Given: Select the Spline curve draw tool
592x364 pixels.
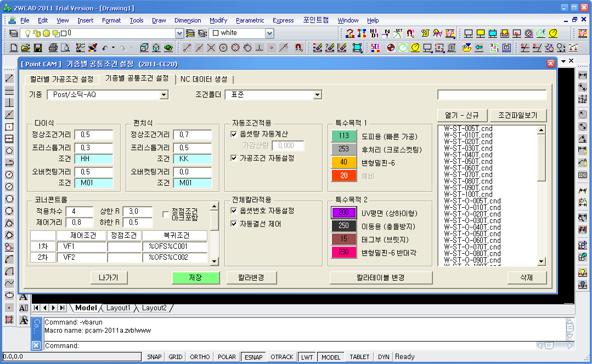Looking at the screenshot, I should coord(9,283).
